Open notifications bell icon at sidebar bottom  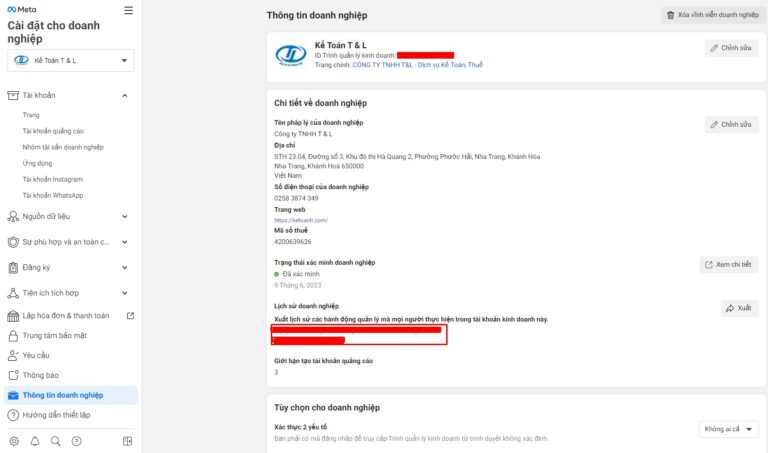point(35,441)
